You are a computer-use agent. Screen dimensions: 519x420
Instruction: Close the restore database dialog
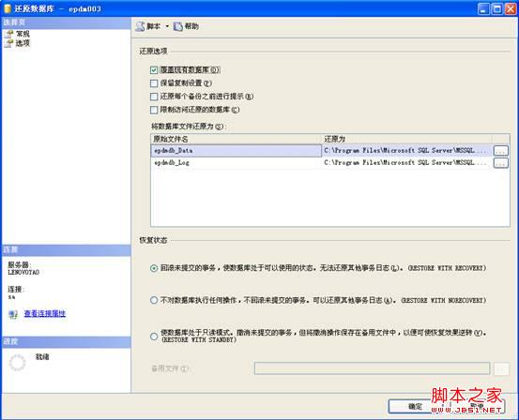click(511, 9)
